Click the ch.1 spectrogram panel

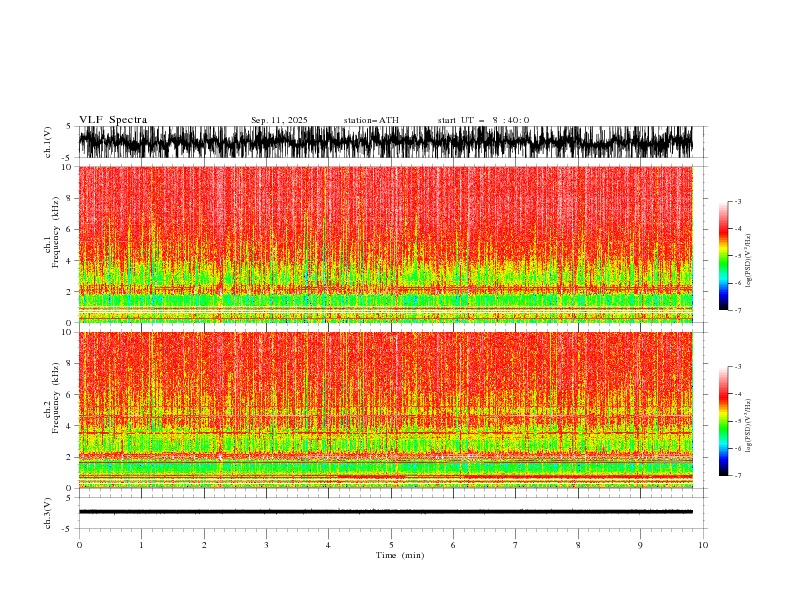[x=385, y=244]
